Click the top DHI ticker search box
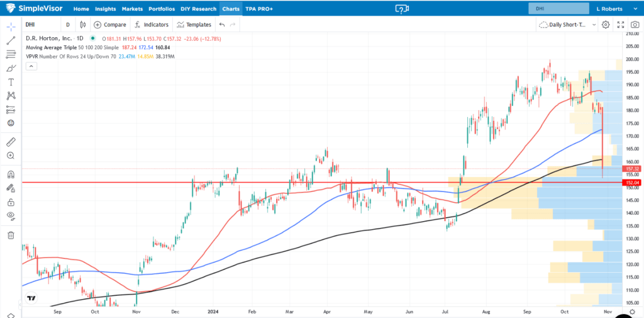This screenshot has width=644, height=318. (x=558, y=9)
